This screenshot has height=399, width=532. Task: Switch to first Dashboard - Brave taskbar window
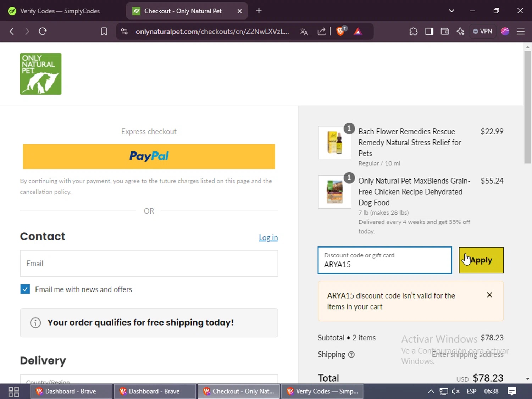point(71,392)
